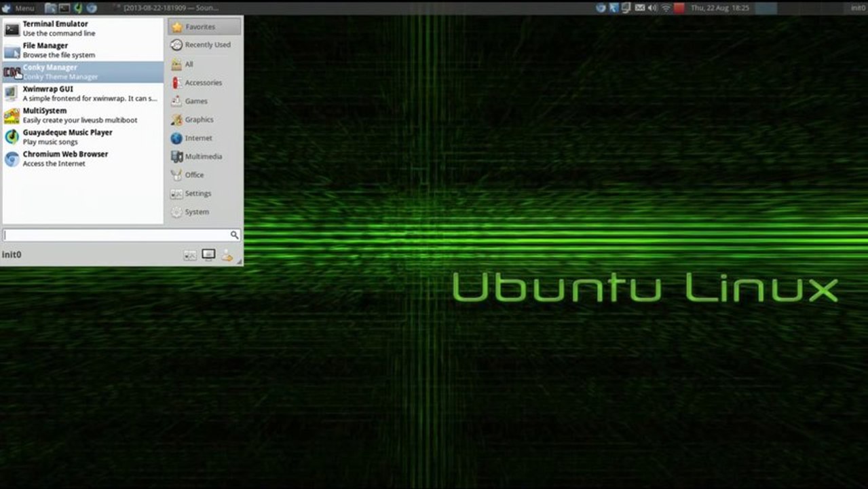Open Guayadeque Music Player
The image size is (868, 489).
tap(83, 137)
